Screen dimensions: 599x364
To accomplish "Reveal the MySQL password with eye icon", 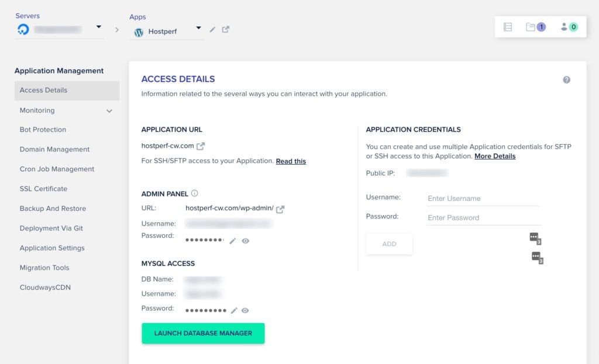I will point(246,311).
